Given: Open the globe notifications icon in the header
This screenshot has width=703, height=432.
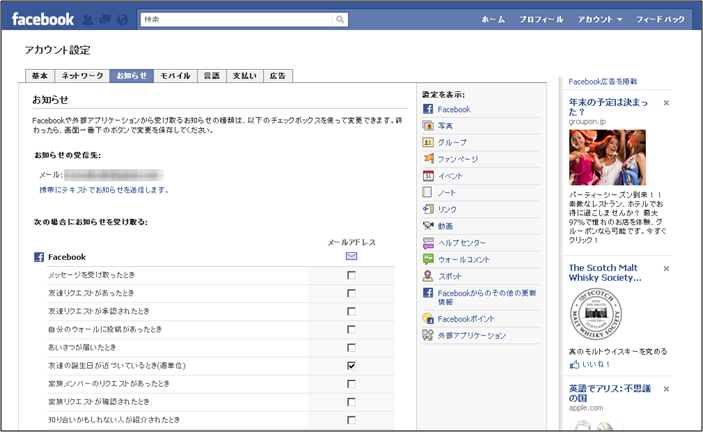Looking at the screenshot, I should coord(122,20).
